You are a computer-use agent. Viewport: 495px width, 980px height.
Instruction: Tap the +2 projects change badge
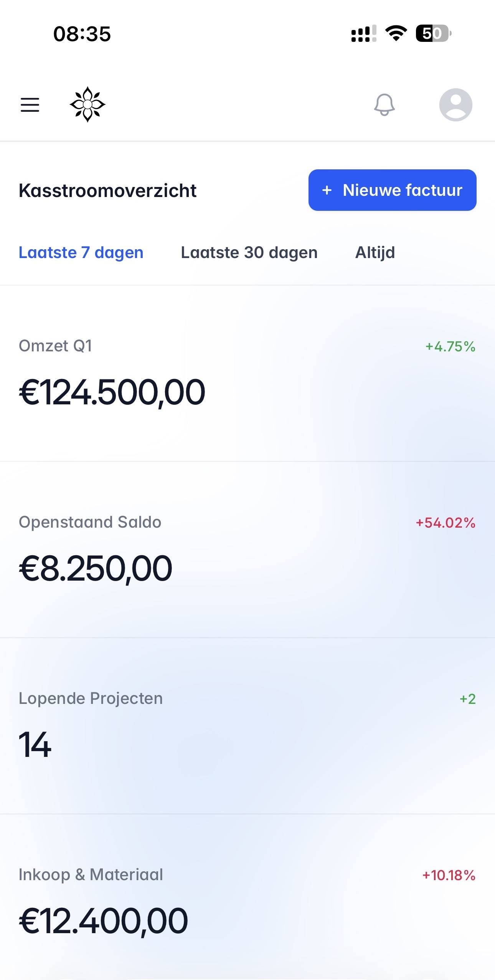click(x=467, y=699)
